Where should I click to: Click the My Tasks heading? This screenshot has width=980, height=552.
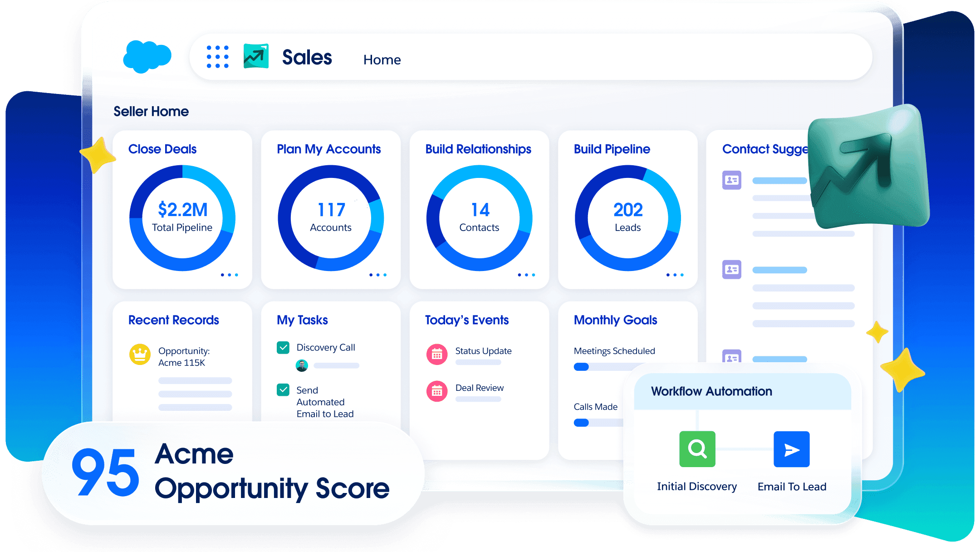coord(302,320)
